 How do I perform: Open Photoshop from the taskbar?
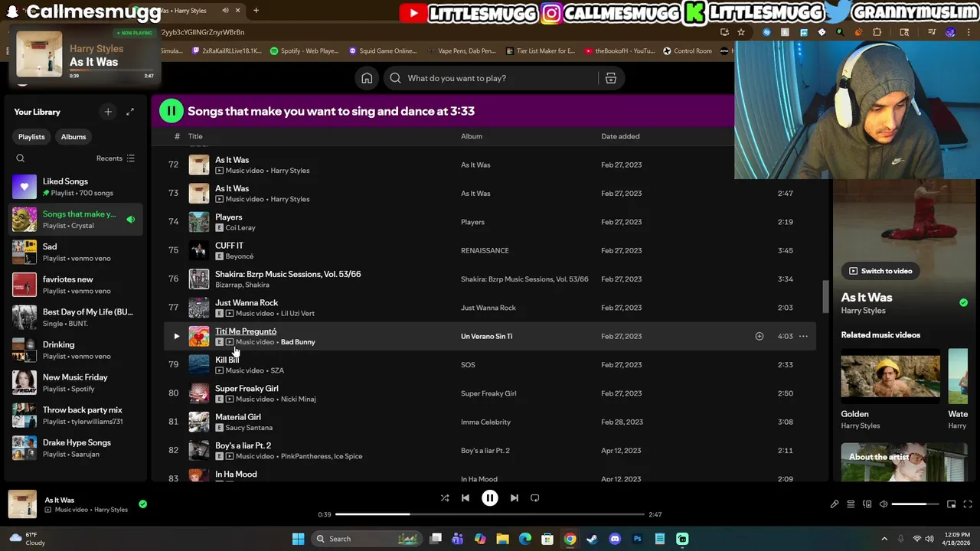pyautogui.click(x=637, y=539)
